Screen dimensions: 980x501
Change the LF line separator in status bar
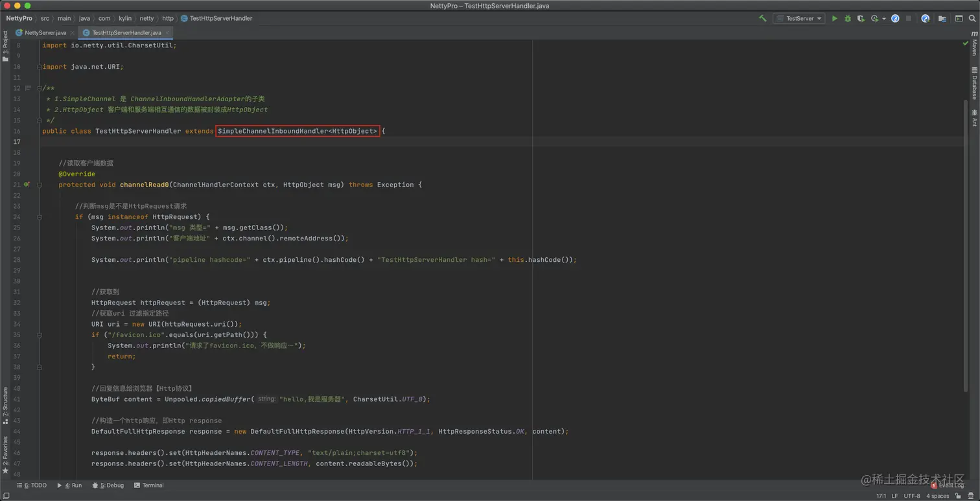coord(894,496)
